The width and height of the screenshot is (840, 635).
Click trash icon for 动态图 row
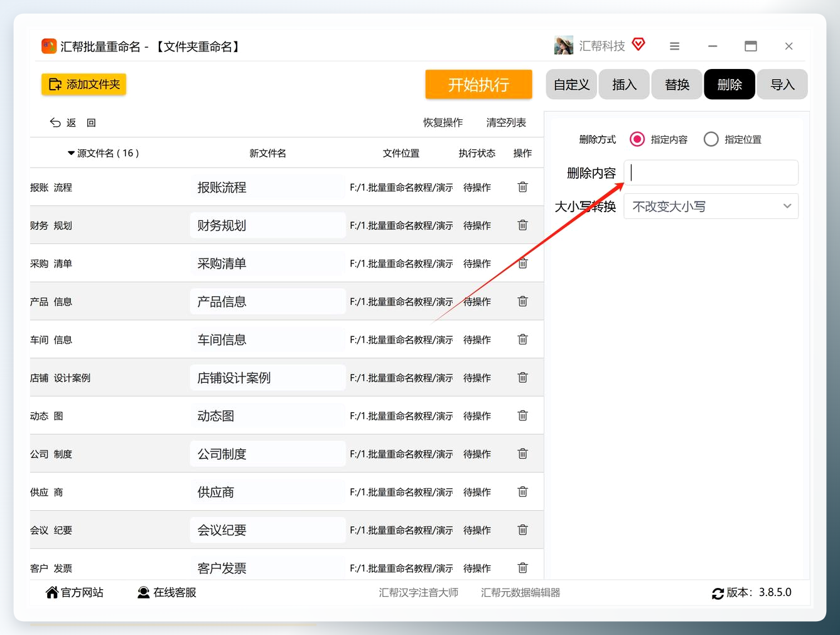522,415
